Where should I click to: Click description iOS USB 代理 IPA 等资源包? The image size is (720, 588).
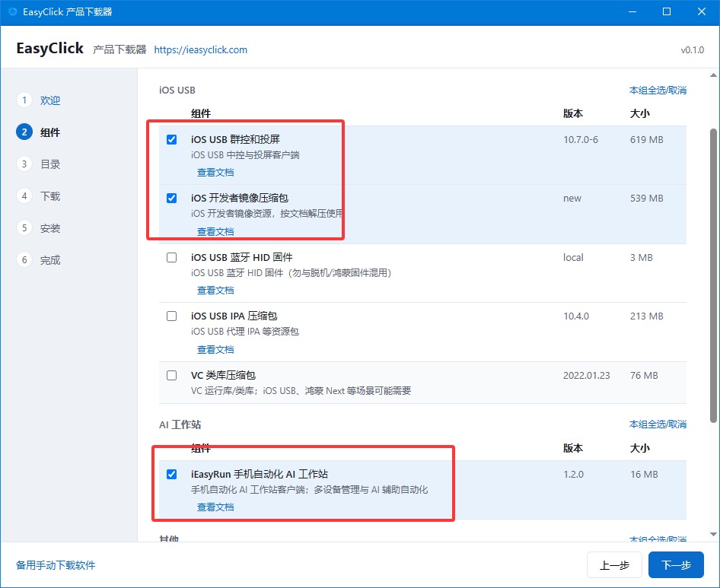[245, 332]
